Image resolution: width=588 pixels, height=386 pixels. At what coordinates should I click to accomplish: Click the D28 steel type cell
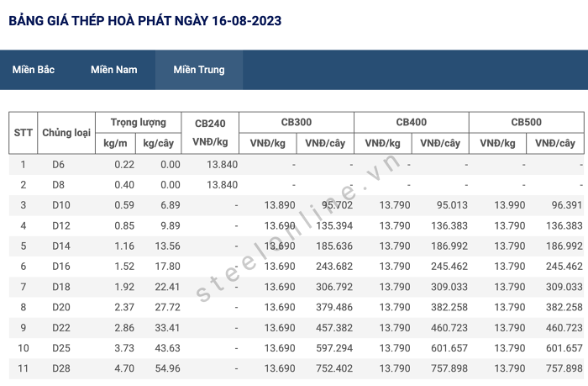61,368
